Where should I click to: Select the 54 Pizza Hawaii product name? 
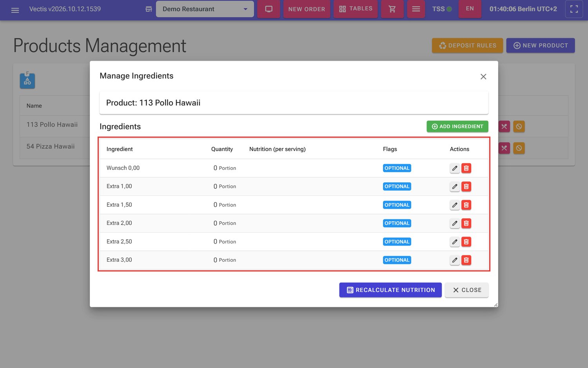coord(51,146)
